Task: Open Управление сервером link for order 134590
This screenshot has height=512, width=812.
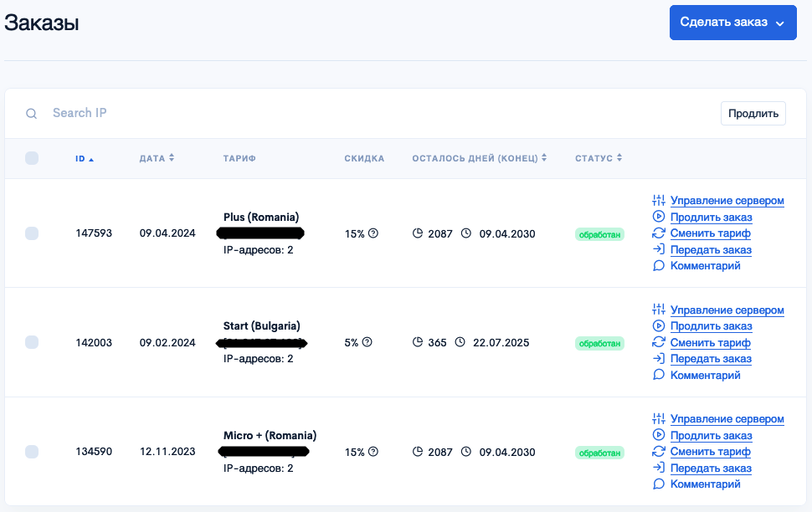Action: click(x=727, y=419)
